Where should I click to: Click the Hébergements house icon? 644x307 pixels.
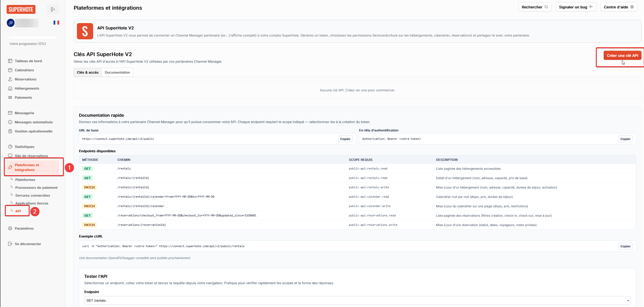(10, 88)
